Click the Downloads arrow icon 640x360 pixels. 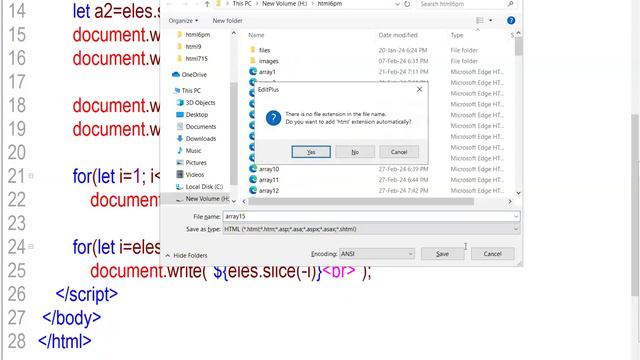[x=180, y=139]
